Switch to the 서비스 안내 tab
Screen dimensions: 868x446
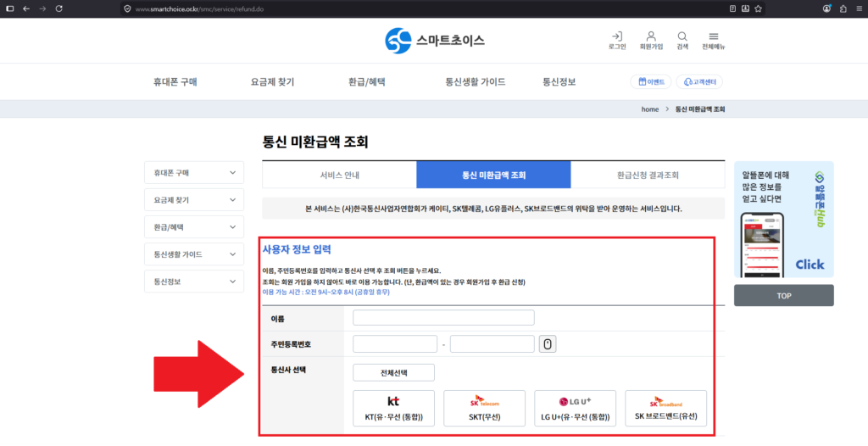point(339,175)
